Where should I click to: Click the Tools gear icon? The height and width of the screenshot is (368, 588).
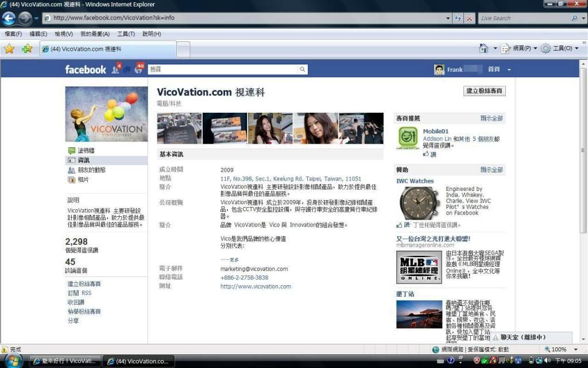pos(546,48)
